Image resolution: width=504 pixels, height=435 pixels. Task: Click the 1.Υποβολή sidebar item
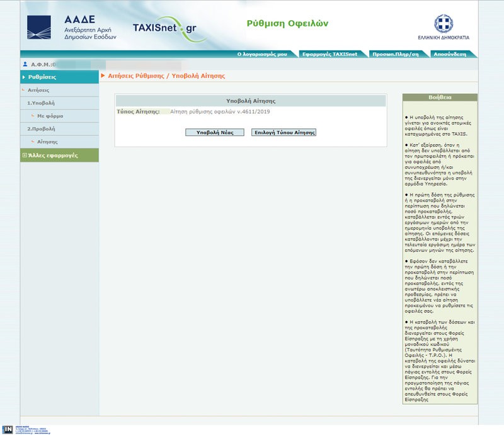coord(42,103)
